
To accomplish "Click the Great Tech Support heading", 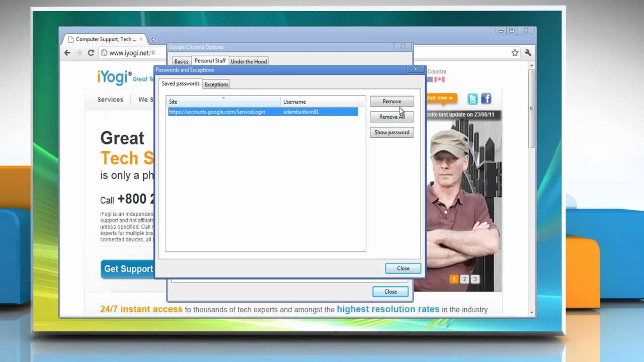I will [x=127, y=148].
